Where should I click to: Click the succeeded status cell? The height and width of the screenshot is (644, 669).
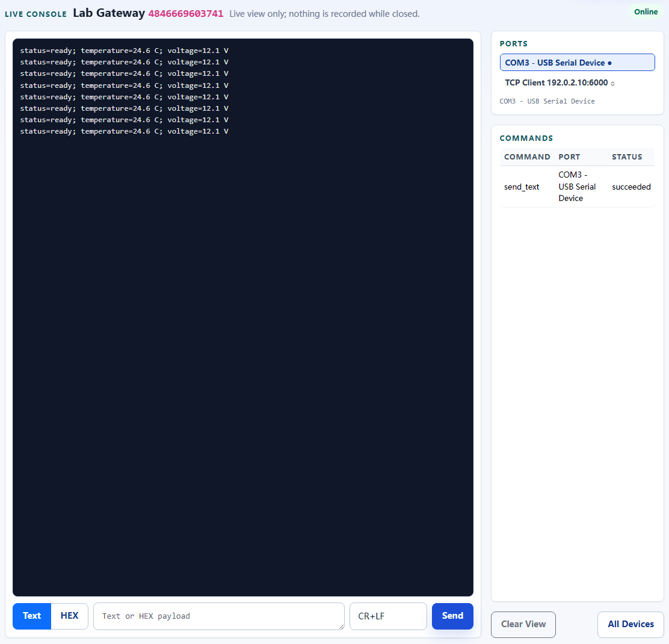point(631,187)
